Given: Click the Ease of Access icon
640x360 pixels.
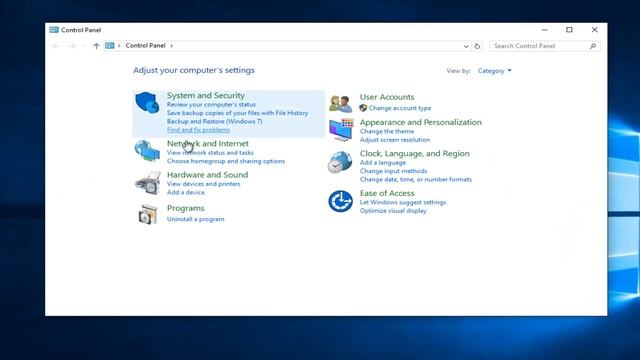Looking at the screenshot, I should (x=340, y=201).
